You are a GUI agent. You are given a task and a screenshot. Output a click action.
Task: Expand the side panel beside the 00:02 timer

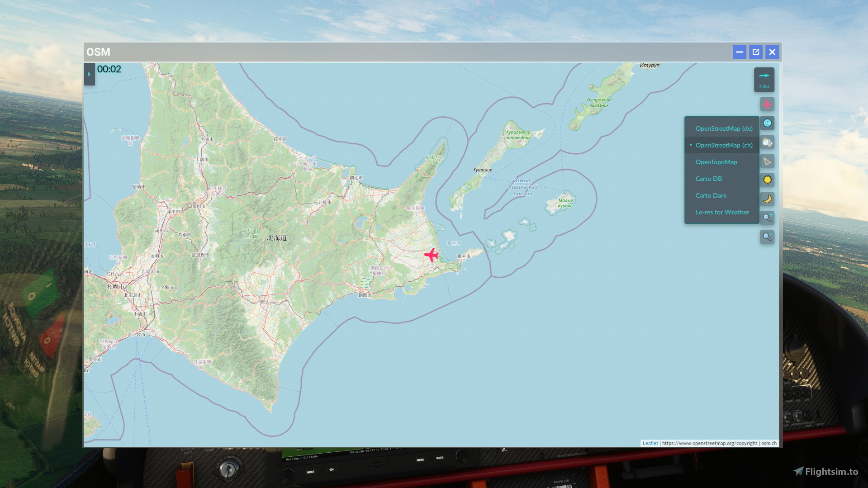click(x=89, y=74)
